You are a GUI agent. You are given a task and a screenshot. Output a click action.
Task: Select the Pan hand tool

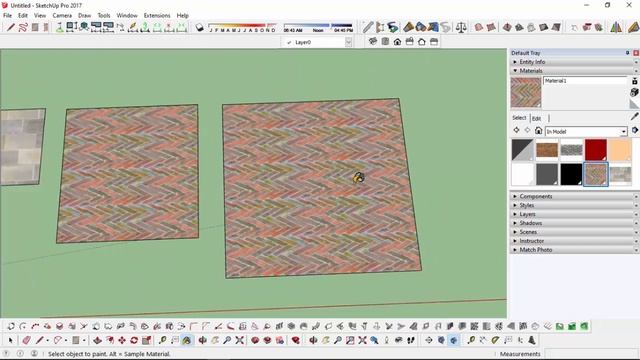pos(215,340)
